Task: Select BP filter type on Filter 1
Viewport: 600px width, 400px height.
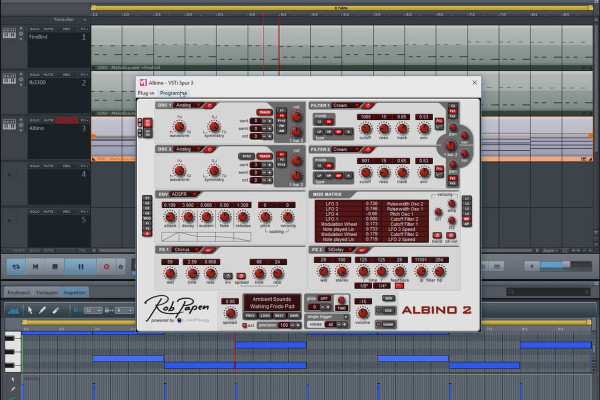Action: [x=338, y=132]
